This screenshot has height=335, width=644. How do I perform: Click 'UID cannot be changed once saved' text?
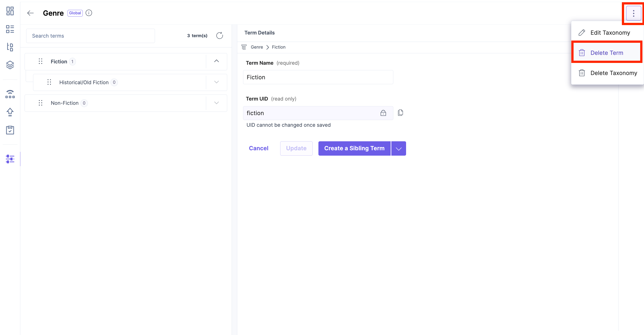[x=288, y=125]
